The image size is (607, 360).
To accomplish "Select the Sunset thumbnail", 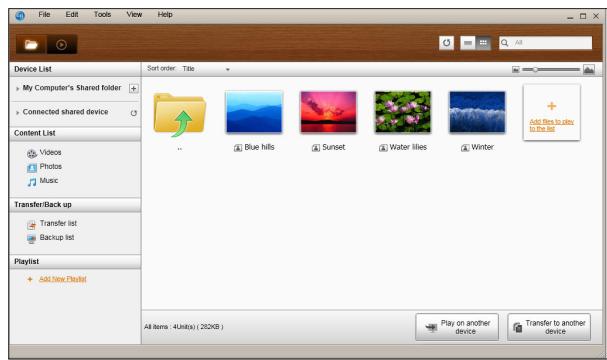I will (328, 112).
